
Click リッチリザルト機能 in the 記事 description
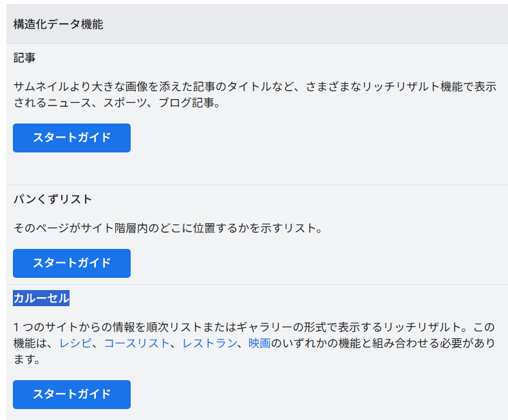[412, 87]
